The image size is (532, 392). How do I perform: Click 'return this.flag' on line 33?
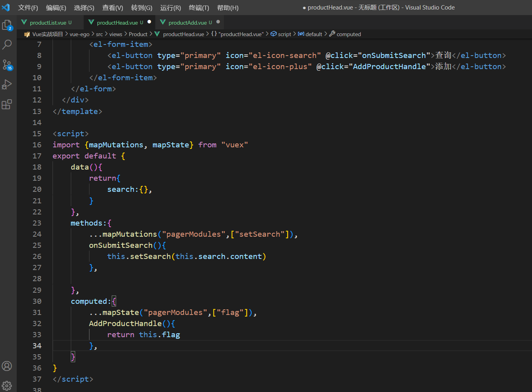(144, 335)
